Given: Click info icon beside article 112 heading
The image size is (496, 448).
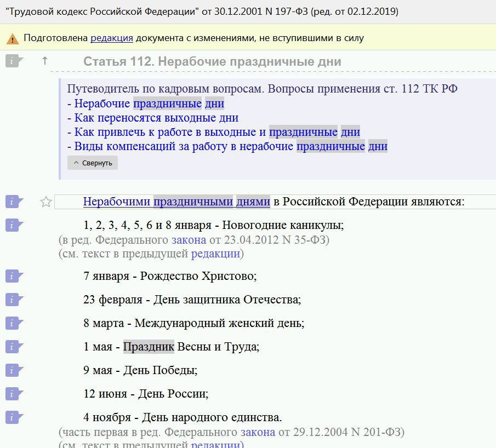Looking at the screenshot, I should pos(14,61).
